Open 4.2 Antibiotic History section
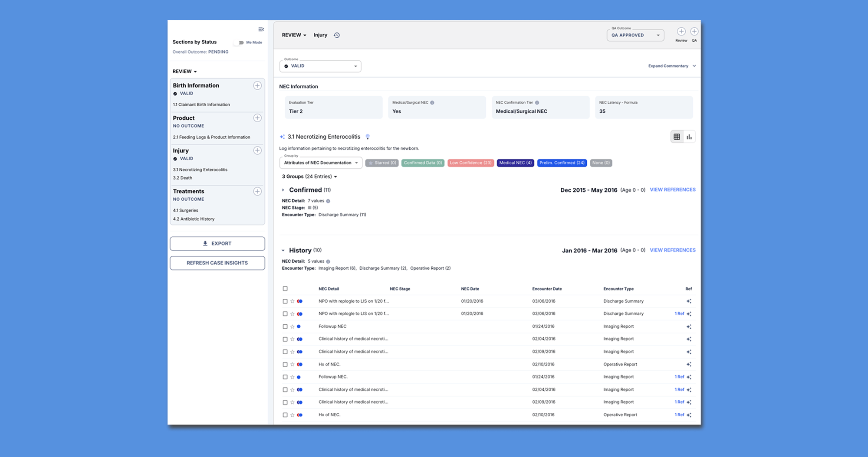Screen dimensions: 868x457 194,219
